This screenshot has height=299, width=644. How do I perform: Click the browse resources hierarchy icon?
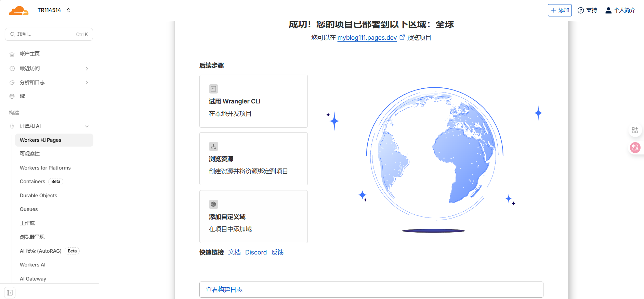coord(213,147)
